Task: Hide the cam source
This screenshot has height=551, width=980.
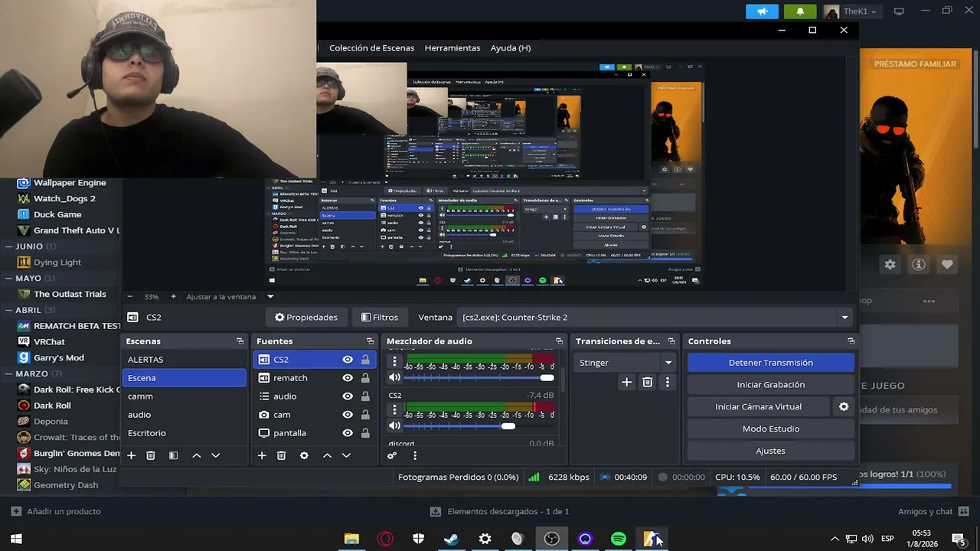Action: coord(348,415)
